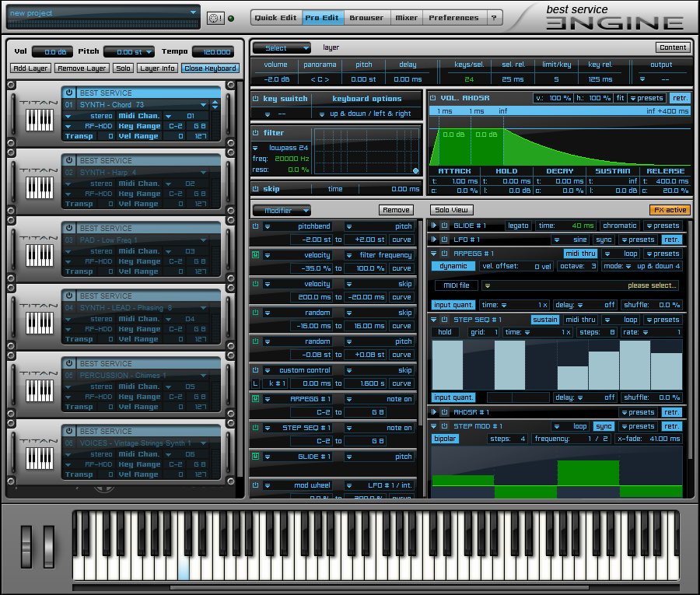Click Close Keyboard button

210,68
